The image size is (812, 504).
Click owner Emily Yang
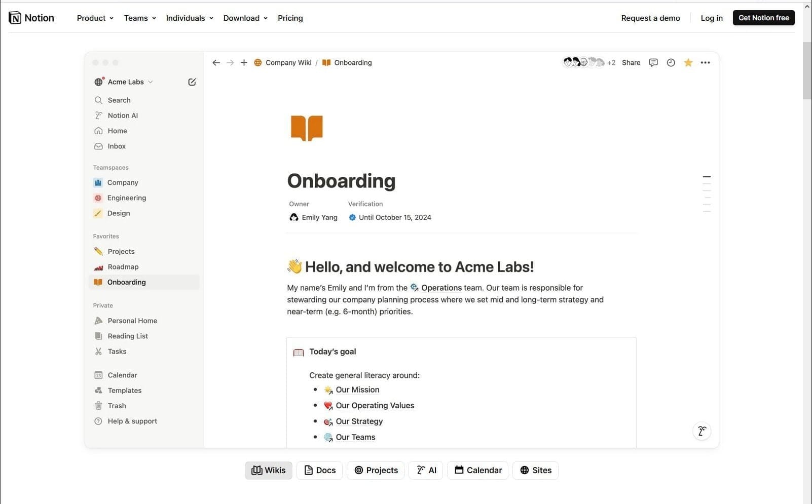pyautogui.click(x=313, y=217)
